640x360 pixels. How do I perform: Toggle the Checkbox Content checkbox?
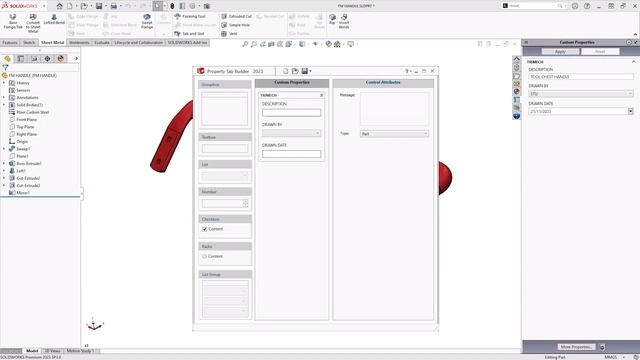[x=204, y=229]
